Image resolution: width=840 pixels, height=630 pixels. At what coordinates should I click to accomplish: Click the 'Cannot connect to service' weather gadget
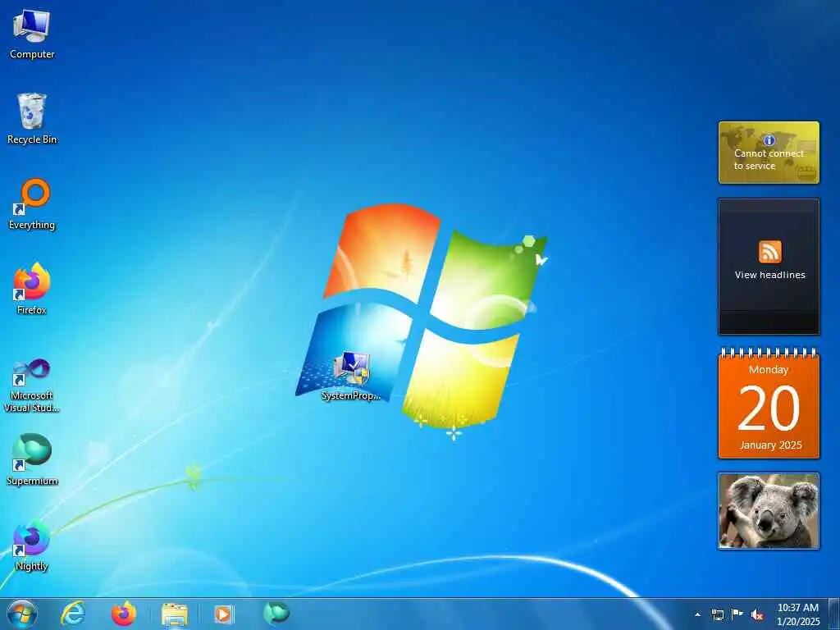769,153
